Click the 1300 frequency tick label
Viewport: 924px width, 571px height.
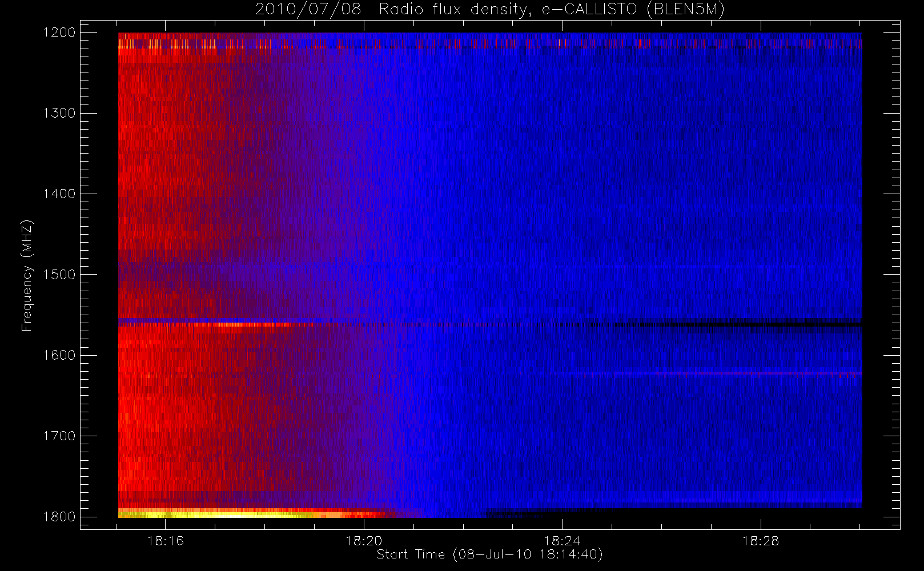coord(59,113)
